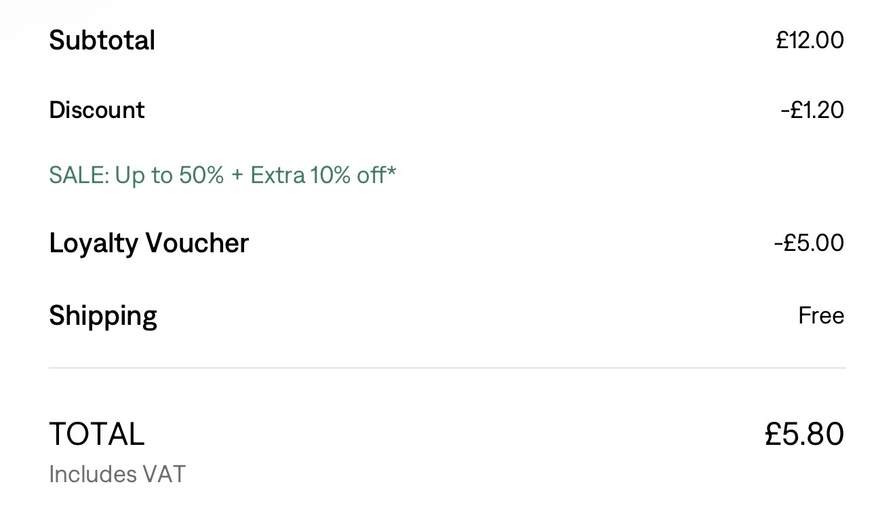Click the Shipping label
The width and height of the screenshot is (895, 512).
point(103,316)
